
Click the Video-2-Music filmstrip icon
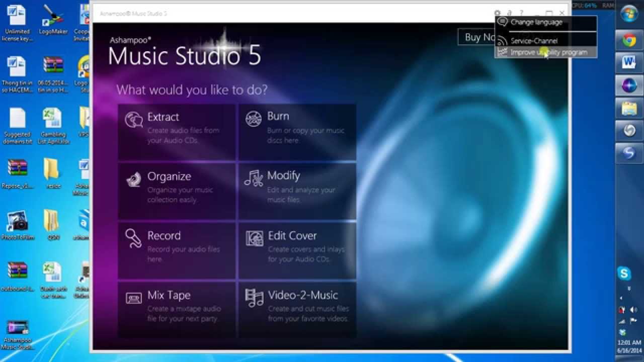254,298
